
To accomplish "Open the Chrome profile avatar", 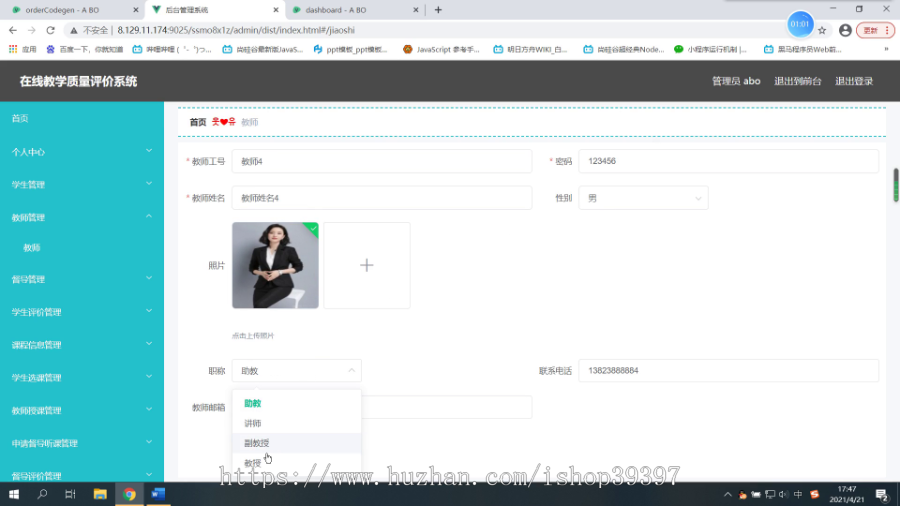I will coord(845,30).
